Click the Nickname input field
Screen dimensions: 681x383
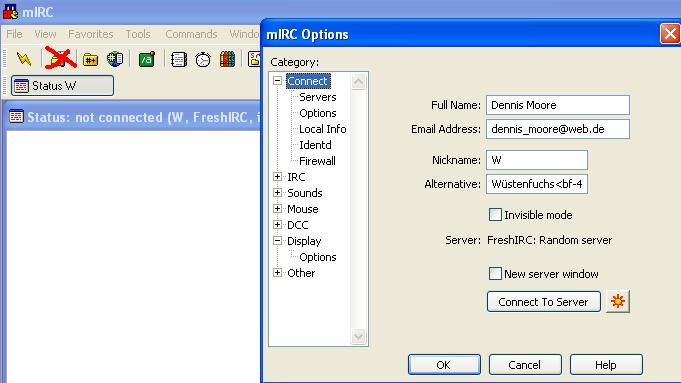[x=537, y=160]
